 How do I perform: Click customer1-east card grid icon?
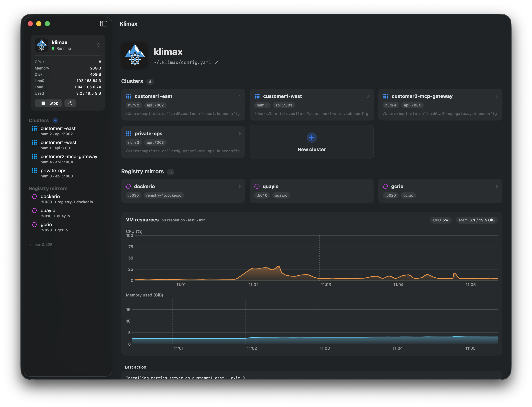(x=129, y=96)
